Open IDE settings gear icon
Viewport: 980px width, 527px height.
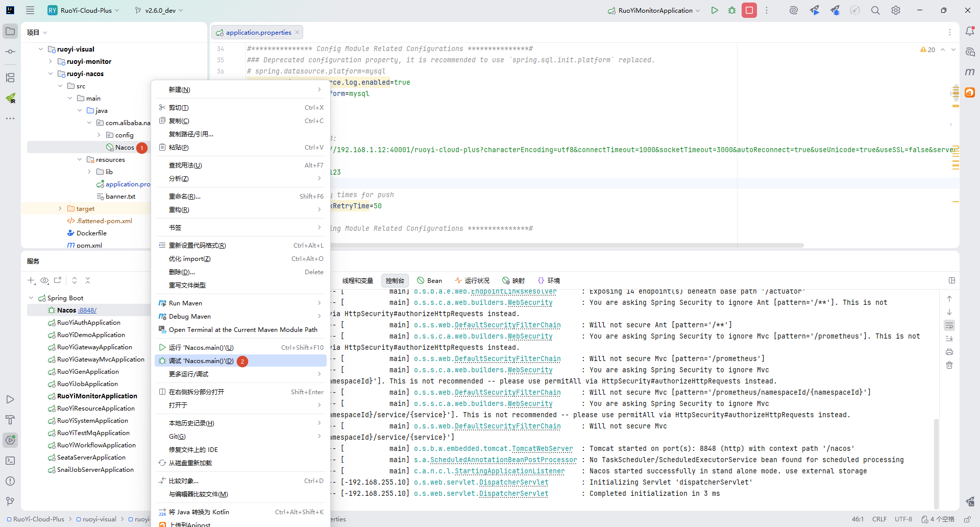(896, 10)
